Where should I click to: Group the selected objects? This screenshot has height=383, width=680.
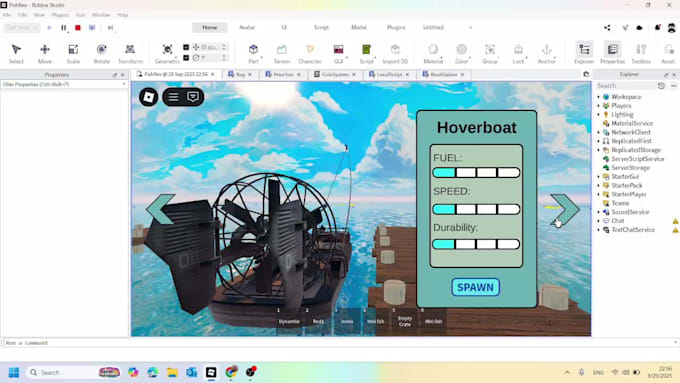(490, 54)
